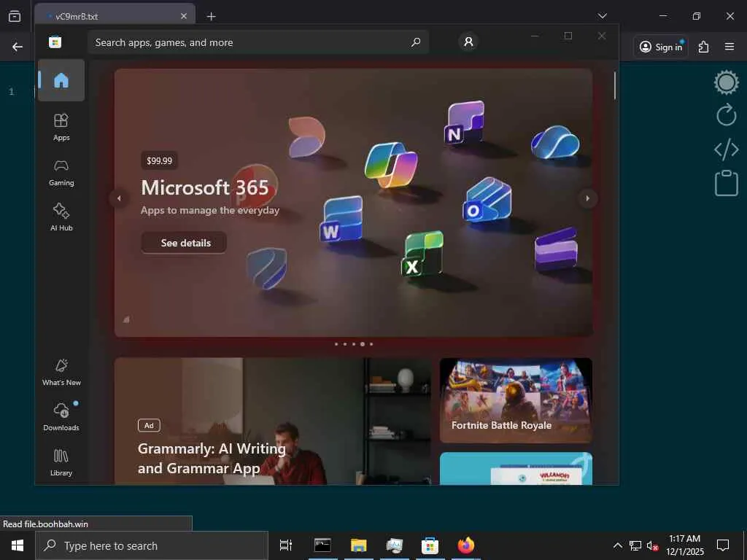Click the code brackets icon in side panel
This screenshot has height=560, width=747.
pyautogui.click(x=726, y=149)
